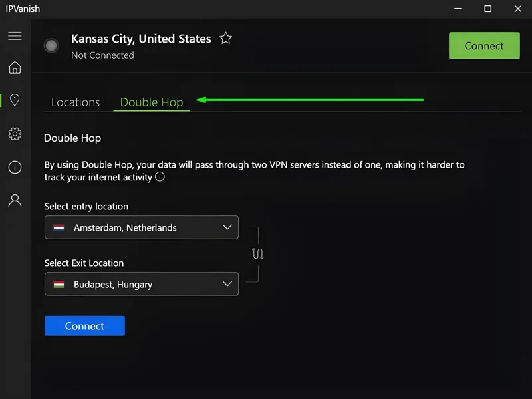Click the blue Double Hop Connect button

tap(85, 326)
